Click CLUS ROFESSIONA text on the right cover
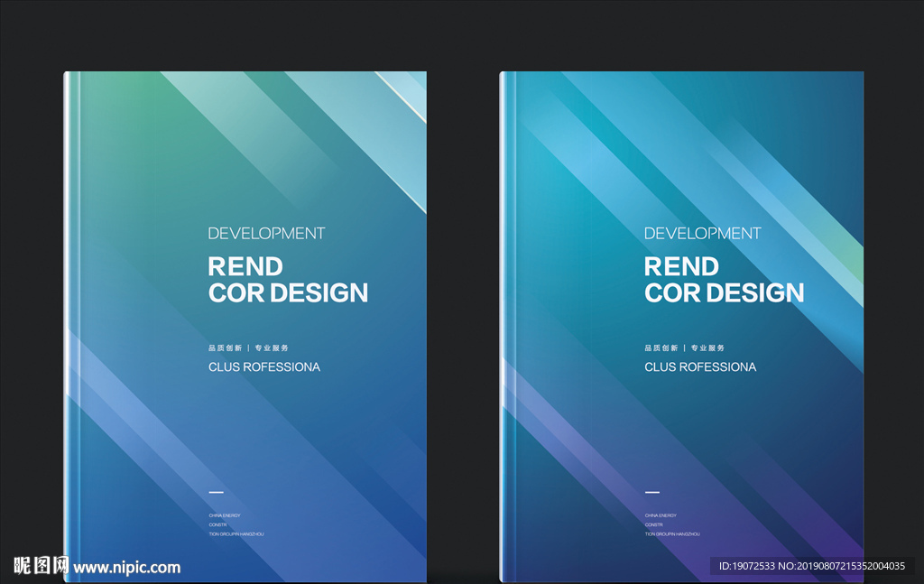Image resolution: width=924 pixels, height=584 pixels. 700,367
